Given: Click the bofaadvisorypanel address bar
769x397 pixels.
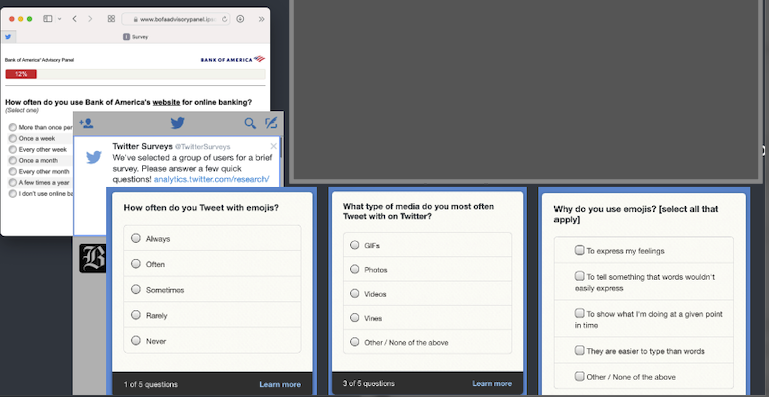Looking at the screenshot, I should pyautogui.click(x=176, y=19).
